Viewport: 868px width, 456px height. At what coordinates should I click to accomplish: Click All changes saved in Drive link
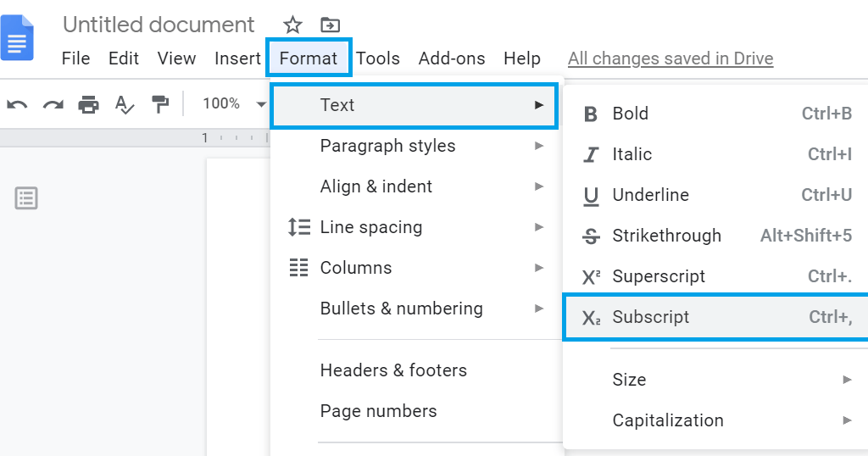point(670,58)
